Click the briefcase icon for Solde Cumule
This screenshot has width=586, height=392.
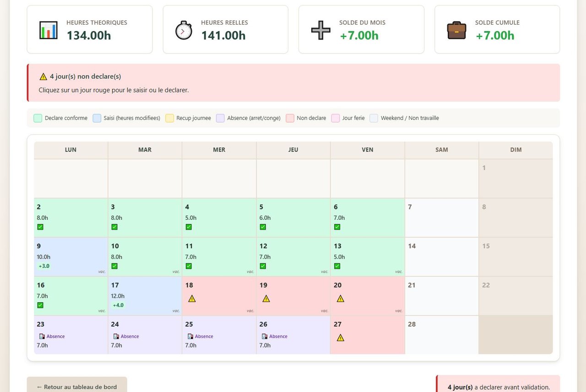pyautogui.click(x=456, y=30)
